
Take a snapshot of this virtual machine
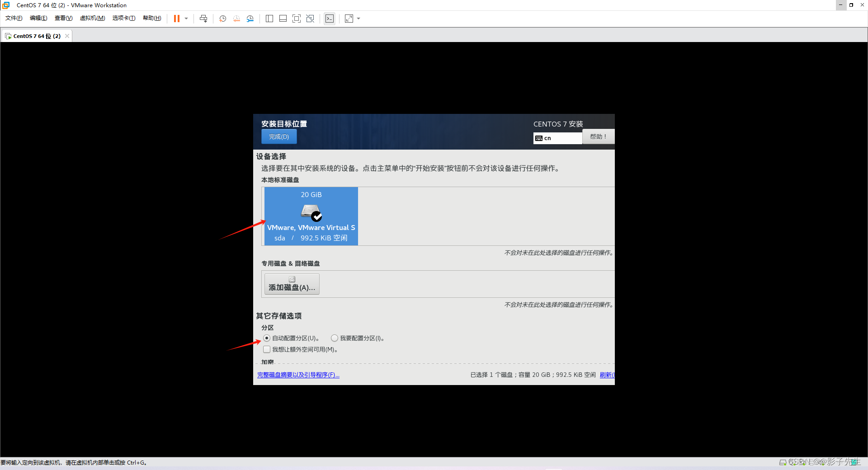[x=222, y=19]
